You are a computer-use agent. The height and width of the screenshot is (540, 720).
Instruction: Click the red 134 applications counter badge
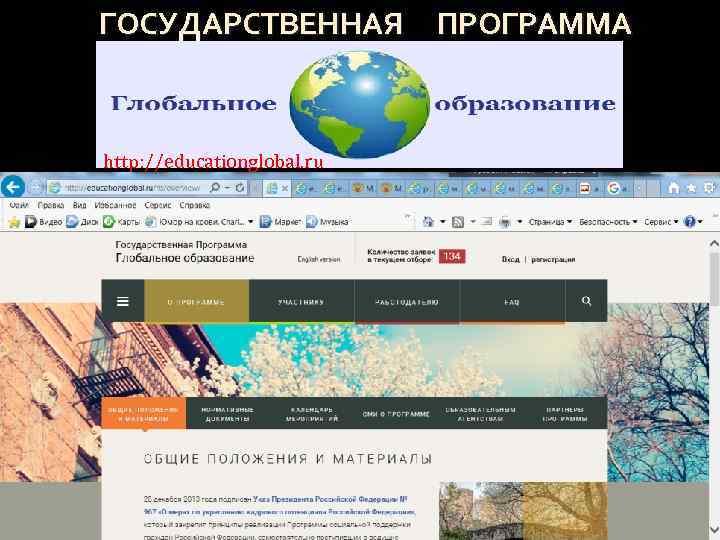tap(452, 256)
